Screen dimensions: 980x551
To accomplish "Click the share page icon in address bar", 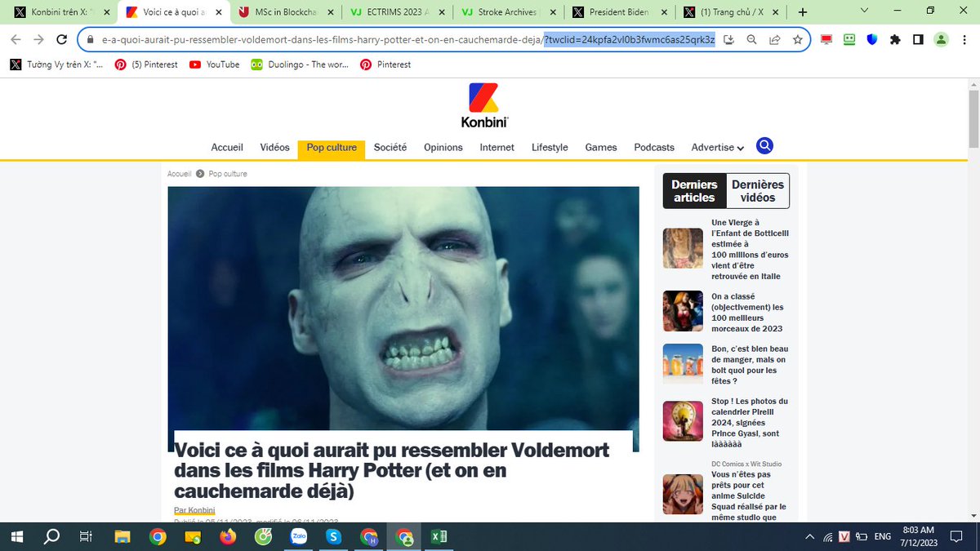I will coord(774,39).
